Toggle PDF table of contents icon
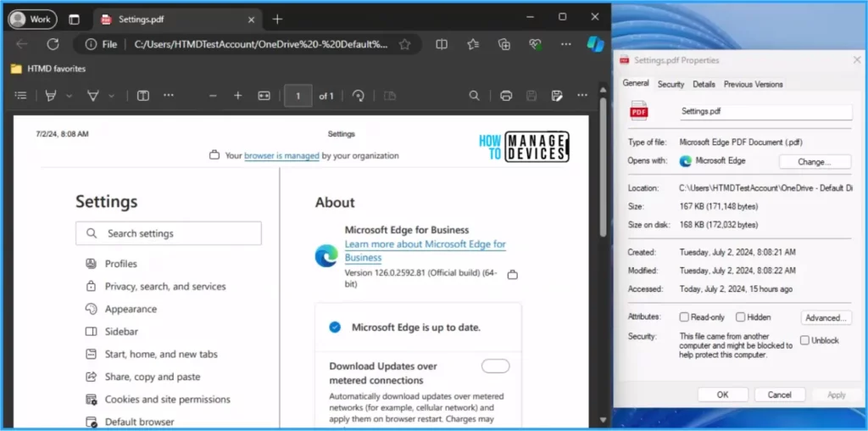 (20, 96)
